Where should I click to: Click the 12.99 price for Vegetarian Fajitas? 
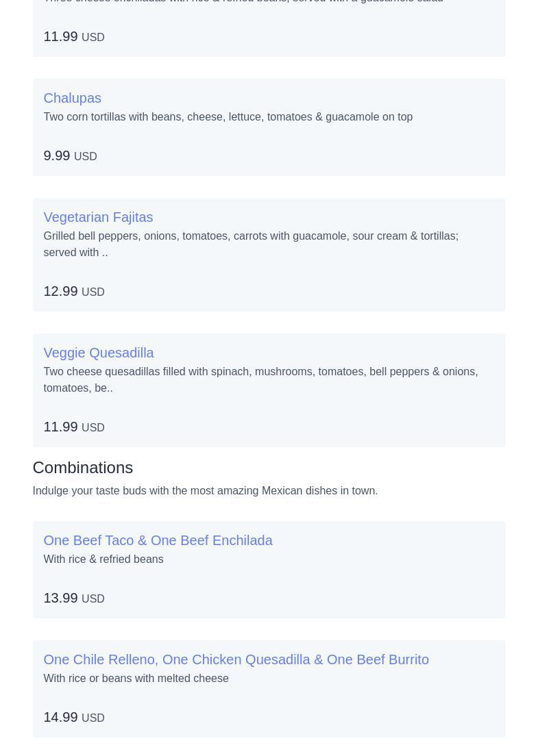click(x=60, y=291)
